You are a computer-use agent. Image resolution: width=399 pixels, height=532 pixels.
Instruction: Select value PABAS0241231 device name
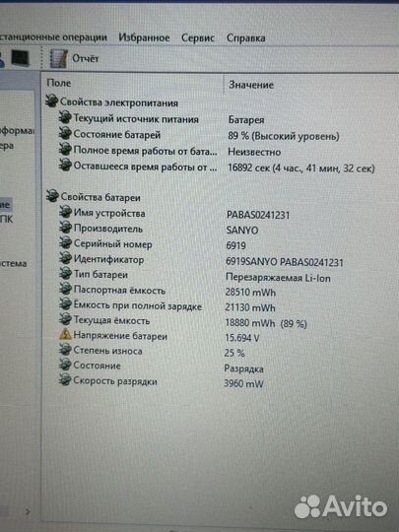click(258, 215)
